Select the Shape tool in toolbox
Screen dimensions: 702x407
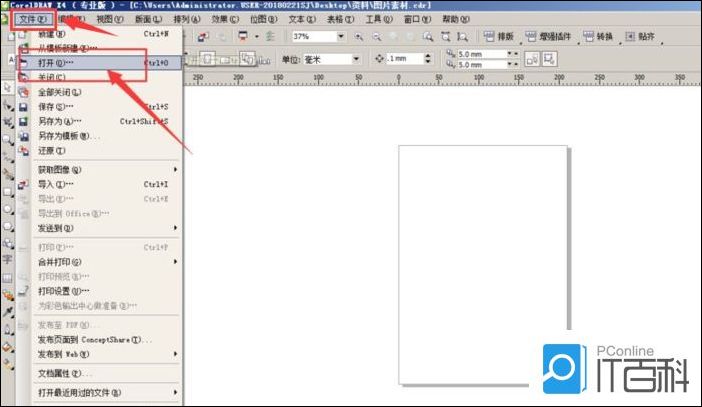tap(8, 106)
